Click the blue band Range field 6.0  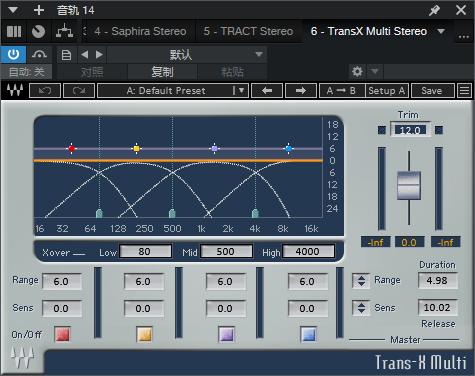click(x=307, y=282)
